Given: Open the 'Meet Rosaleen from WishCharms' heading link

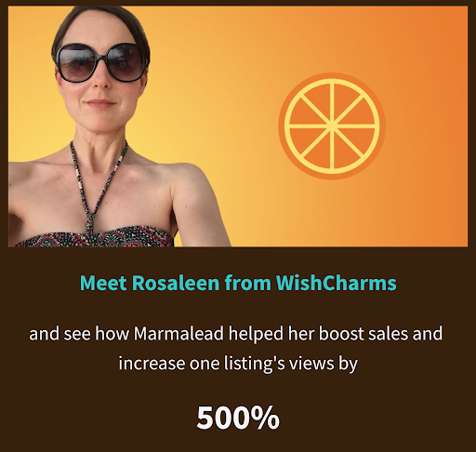Looking at the screenshot, I should (x=238, y=283).
